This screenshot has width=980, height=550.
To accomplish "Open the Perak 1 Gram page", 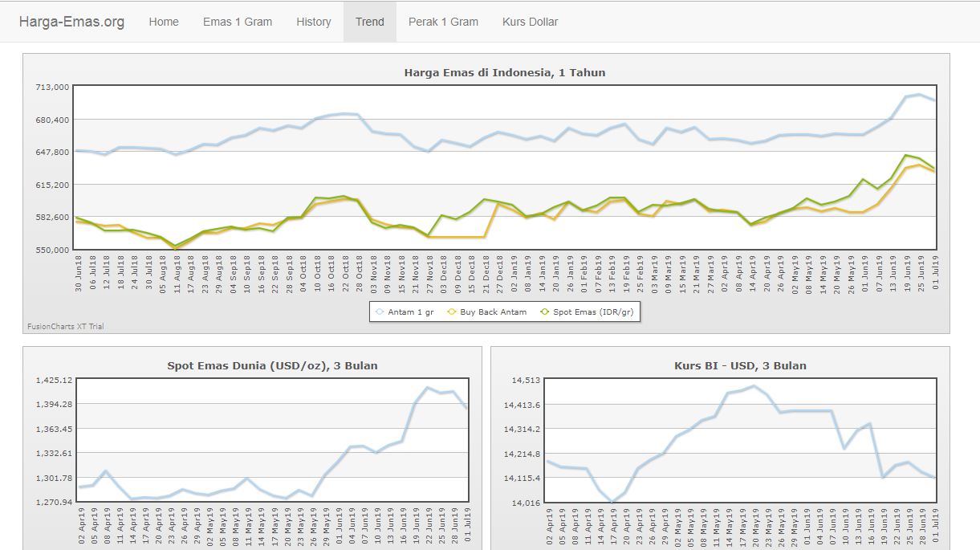I will (443, 22).
